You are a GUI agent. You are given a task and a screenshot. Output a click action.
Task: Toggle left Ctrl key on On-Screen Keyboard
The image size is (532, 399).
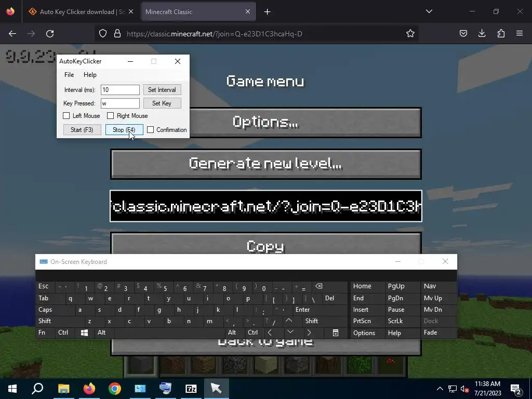pyautogui.click(x=64, y=333)
